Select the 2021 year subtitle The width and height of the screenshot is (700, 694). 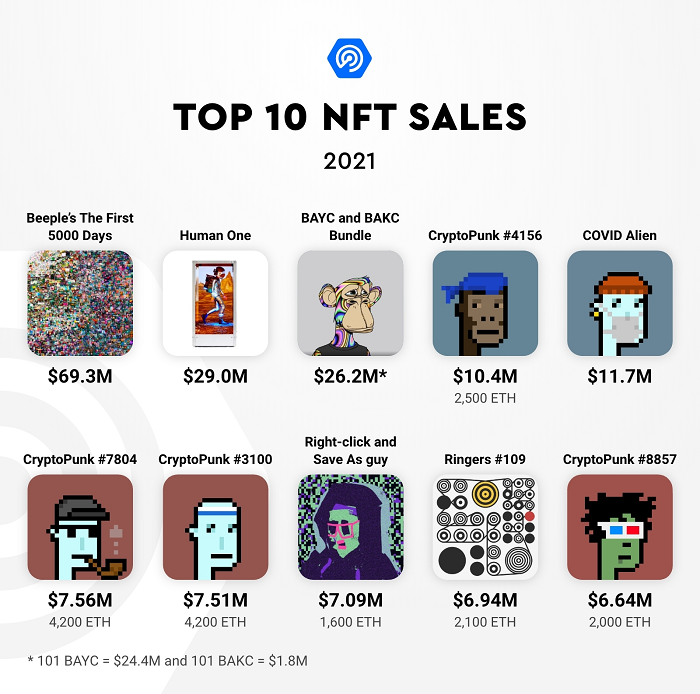[350, 161]
